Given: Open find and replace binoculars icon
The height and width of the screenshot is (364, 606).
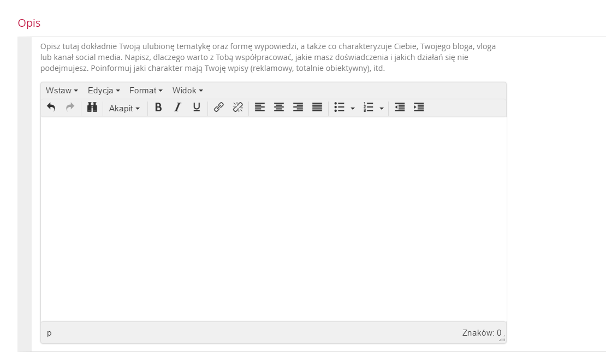Looking at the screenshot, I should pyautogui.click(x=92, y=108).
